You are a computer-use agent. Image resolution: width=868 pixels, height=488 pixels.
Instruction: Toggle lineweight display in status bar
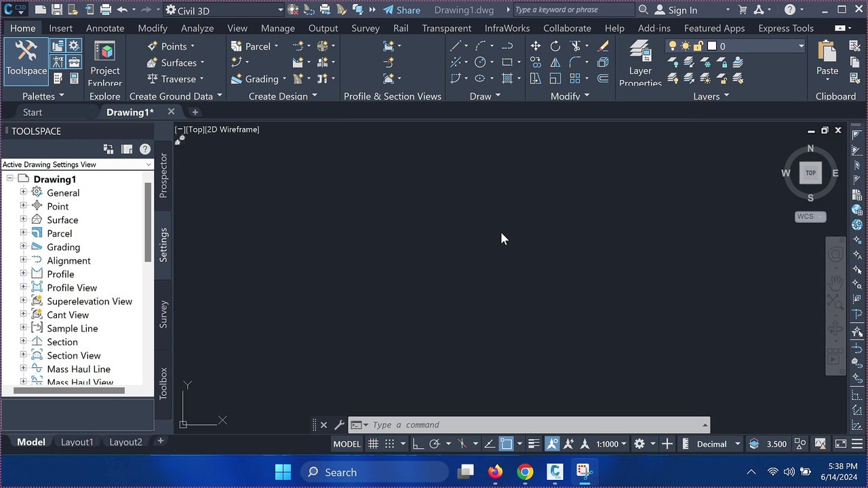click(534, 444)
